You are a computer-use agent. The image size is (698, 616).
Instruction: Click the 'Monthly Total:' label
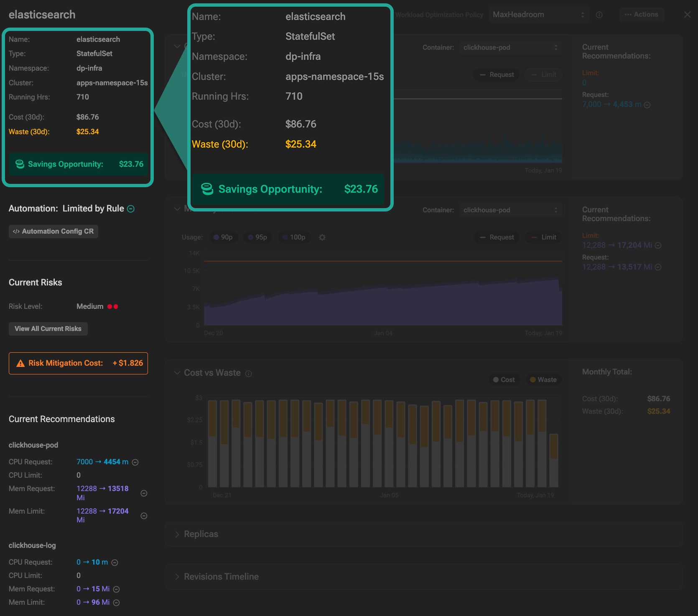pyautogui.click(x=607, y=372)
